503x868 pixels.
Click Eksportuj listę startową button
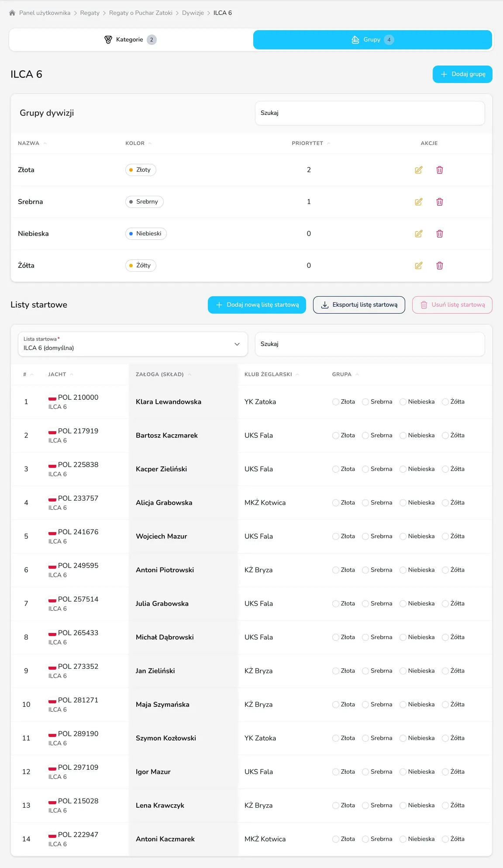tap(359, 305)
